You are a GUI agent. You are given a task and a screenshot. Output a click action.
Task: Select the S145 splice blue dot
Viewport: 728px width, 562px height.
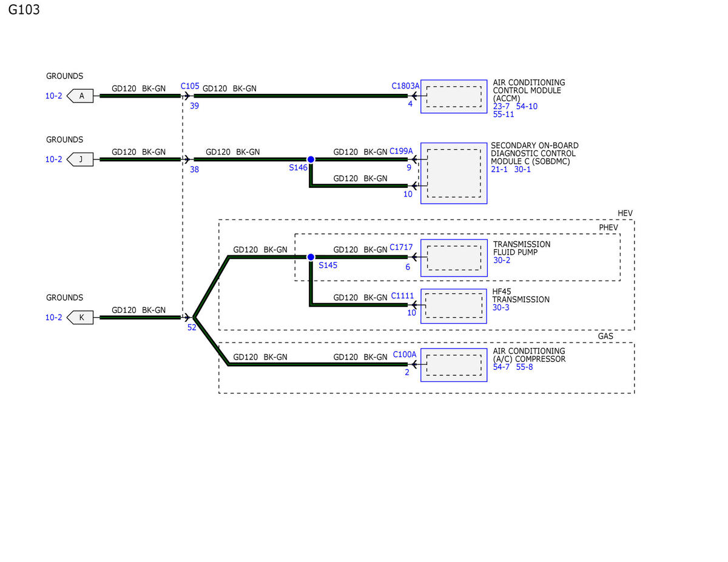coord(311,257)
